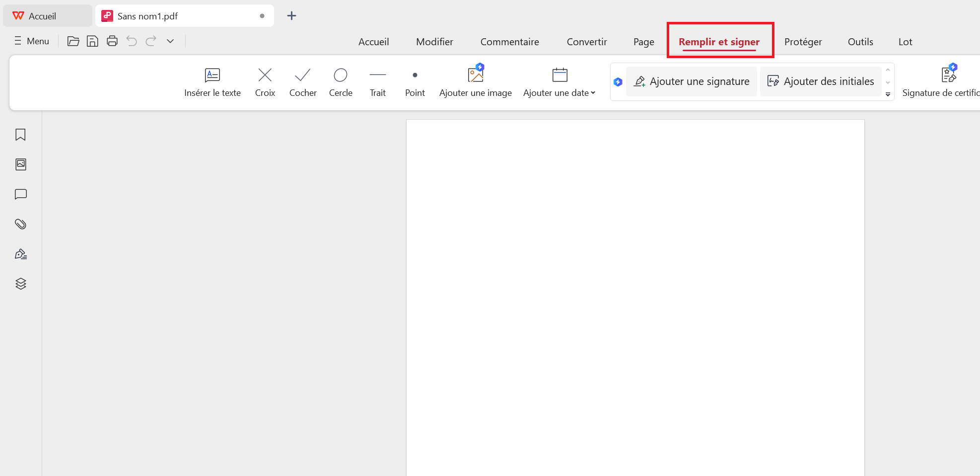
Task: Click Ajouter des initiales button
Action: coord(821,81)
